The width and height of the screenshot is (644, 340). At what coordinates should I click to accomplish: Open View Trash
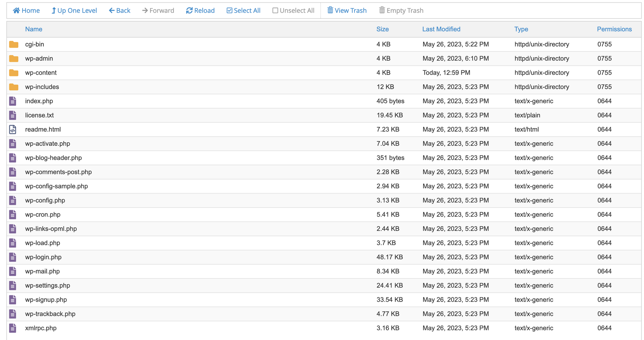347,11
